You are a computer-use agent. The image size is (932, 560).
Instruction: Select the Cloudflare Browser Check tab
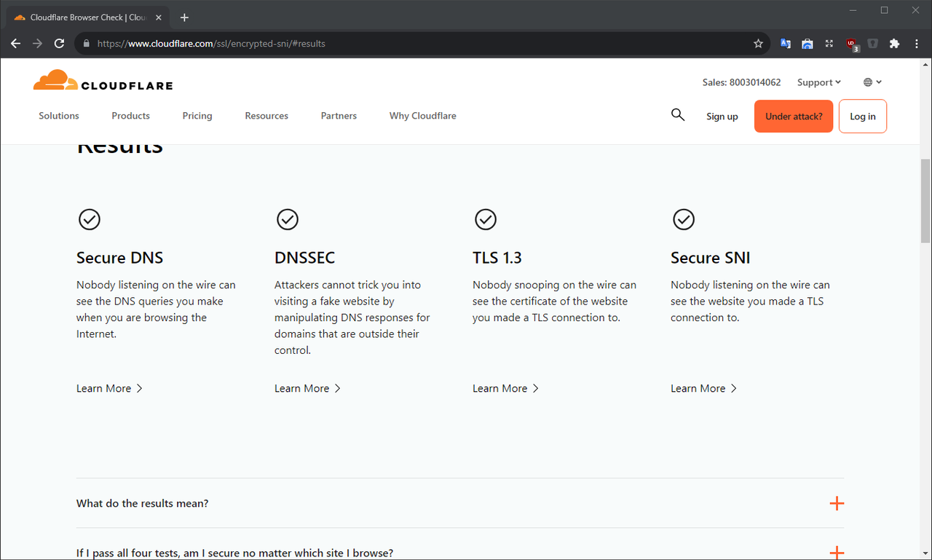(x=87, y=17)
